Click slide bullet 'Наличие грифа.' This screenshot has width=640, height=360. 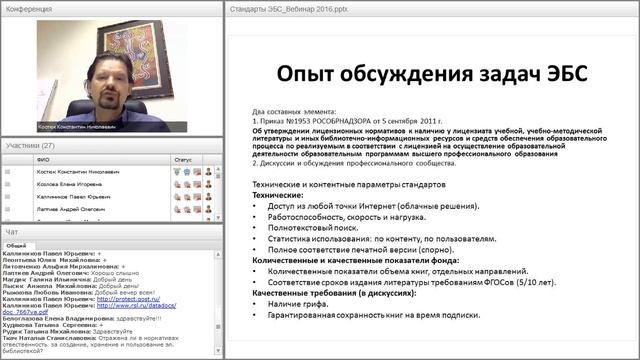tap(298, 304)
